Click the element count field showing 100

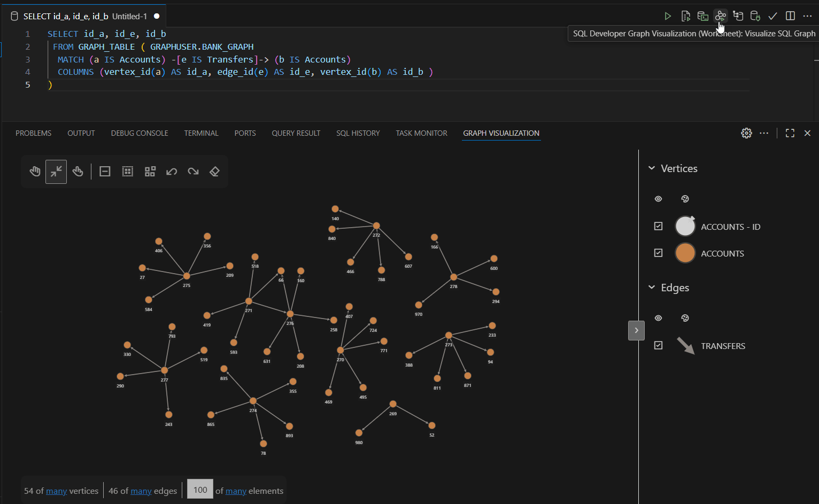point(200,490)
